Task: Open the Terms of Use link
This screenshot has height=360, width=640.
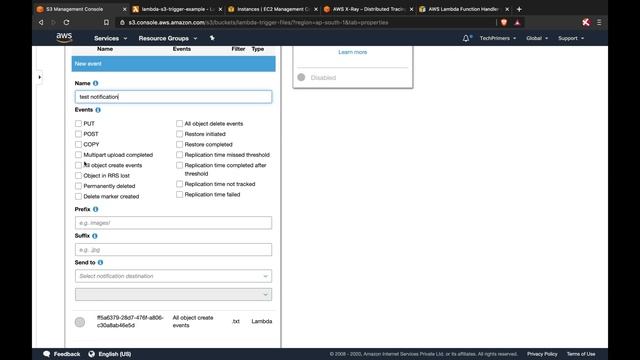Action: [x=581, y=354]
